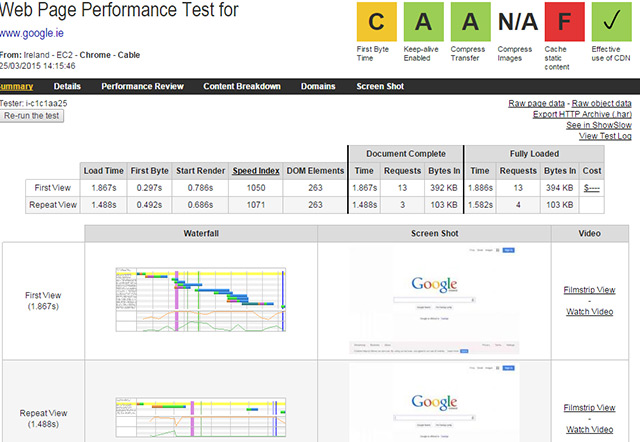This screenshot has height=442, width=640.
Task: Click the speed index 1050 value
Action: click(x=256, y=188)
